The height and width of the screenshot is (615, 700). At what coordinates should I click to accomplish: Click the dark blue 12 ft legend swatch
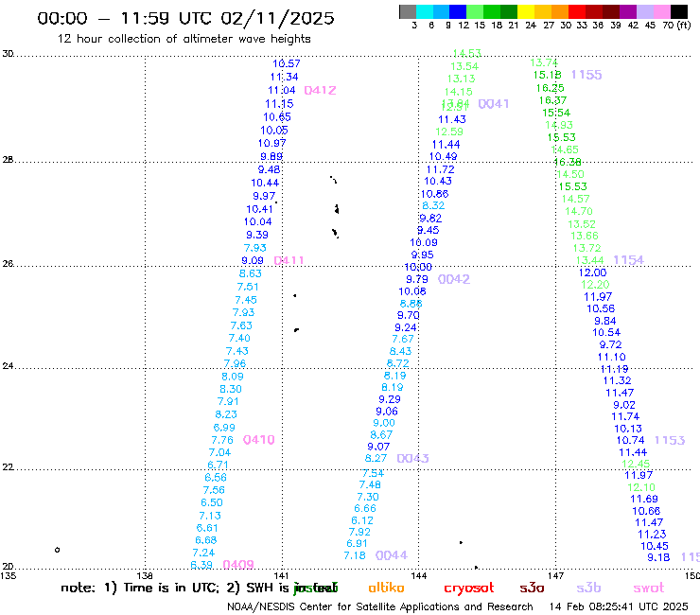[x=459, y=11]
